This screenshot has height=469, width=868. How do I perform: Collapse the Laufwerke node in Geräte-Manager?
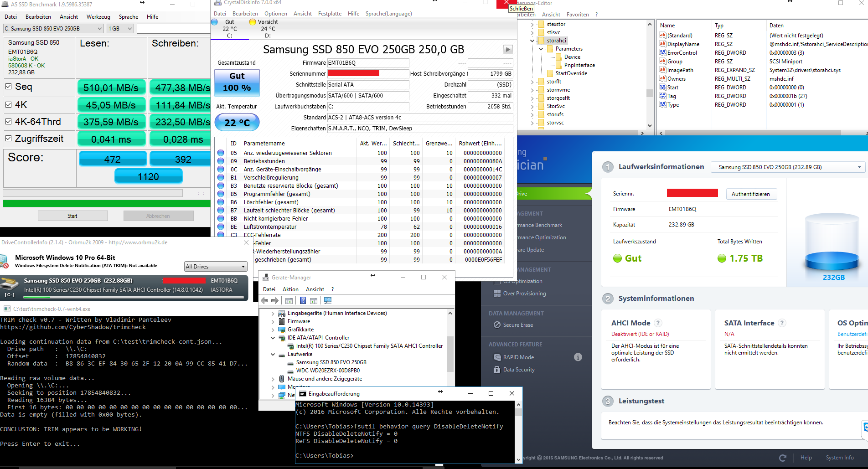click(x=273, y=354)
